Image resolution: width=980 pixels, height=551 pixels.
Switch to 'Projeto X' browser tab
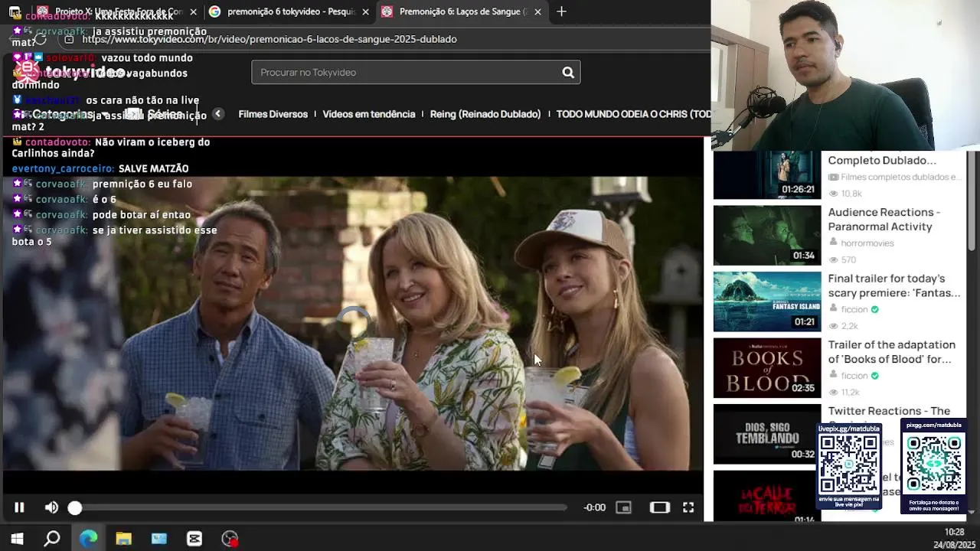pyautogui.click(x=111, y=11)
